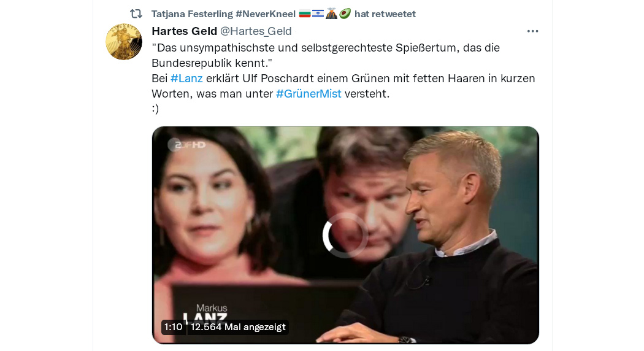Click the Israeli flag emoji
This screenshot has width=644, height=351.
click(x=318, y=14)
